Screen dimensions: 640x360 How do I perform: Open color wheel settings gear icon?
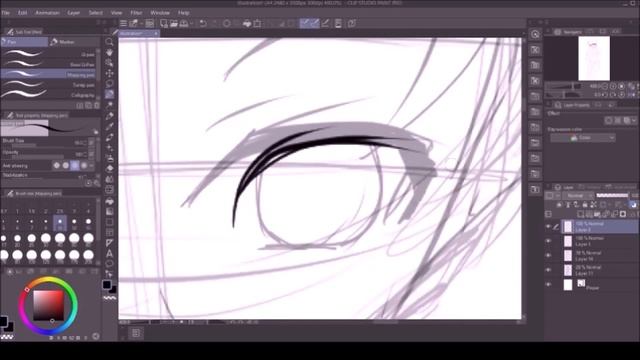click(96, 336)
